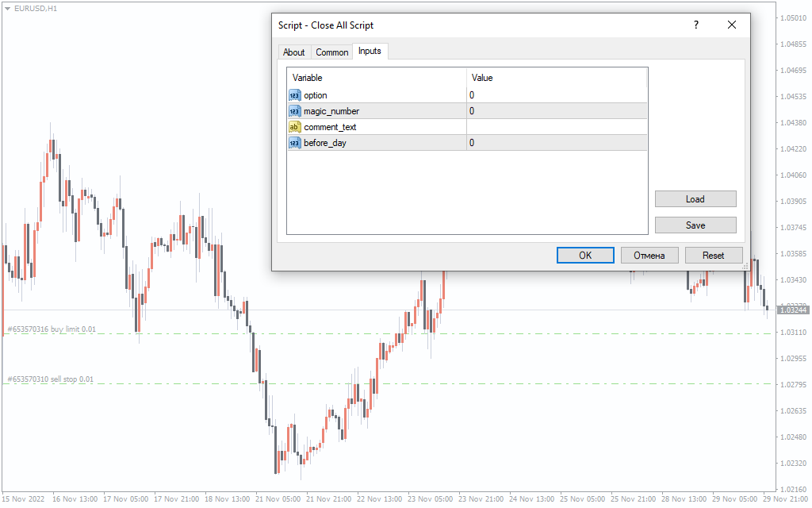This screenshot has width=812, height=508.
Task: Reset inputs using the Reset button
Action: (713, 256)
